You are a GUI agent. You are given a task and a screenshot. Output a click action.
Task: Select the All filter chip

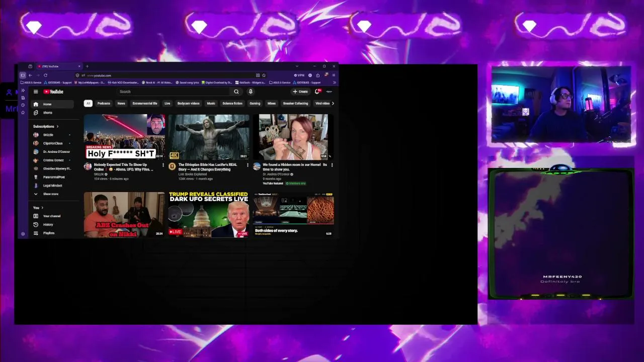click(88, 104)
